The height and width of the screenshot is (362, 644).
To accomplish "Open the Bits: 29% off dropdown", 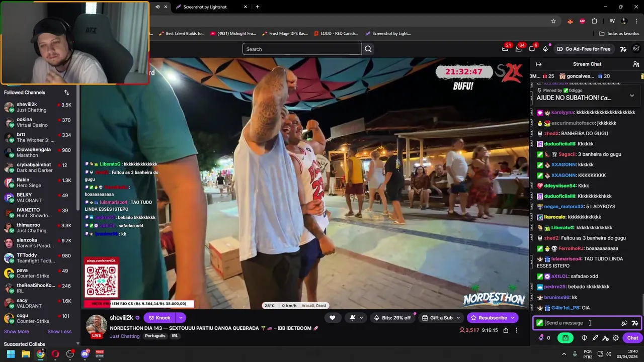I will pos(393,318).
